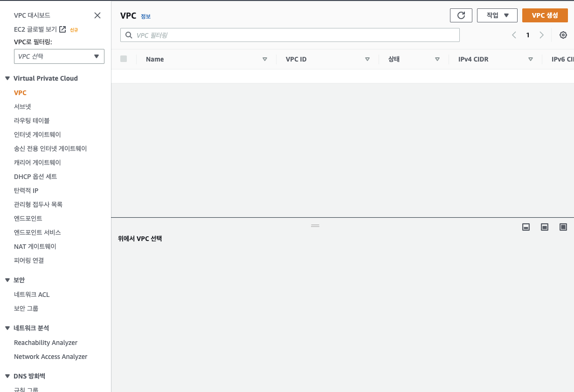Collapse the 보안 section
Viewport: 574px width, 392px height.
(x=7, y=280)
